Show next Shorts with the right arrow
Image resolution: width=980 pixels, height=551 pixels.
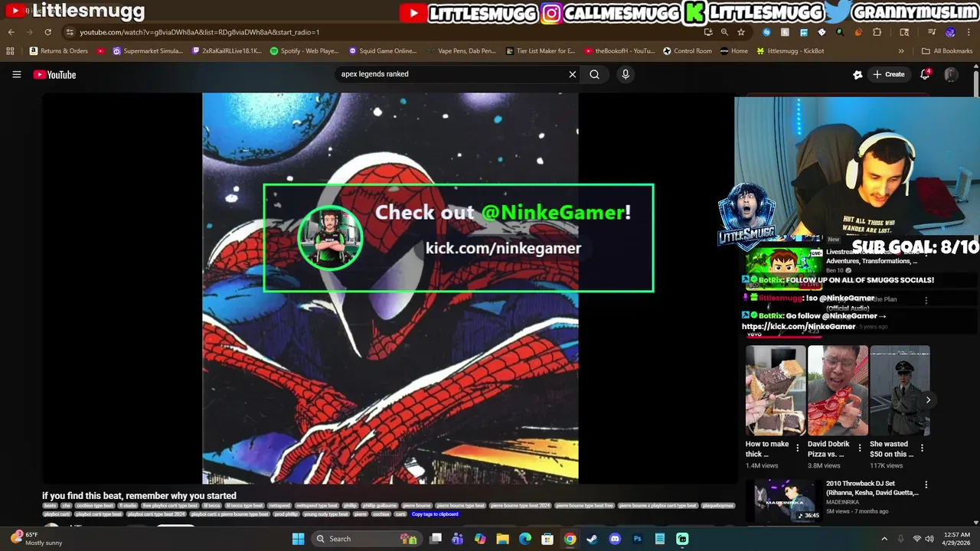(928, 399)
